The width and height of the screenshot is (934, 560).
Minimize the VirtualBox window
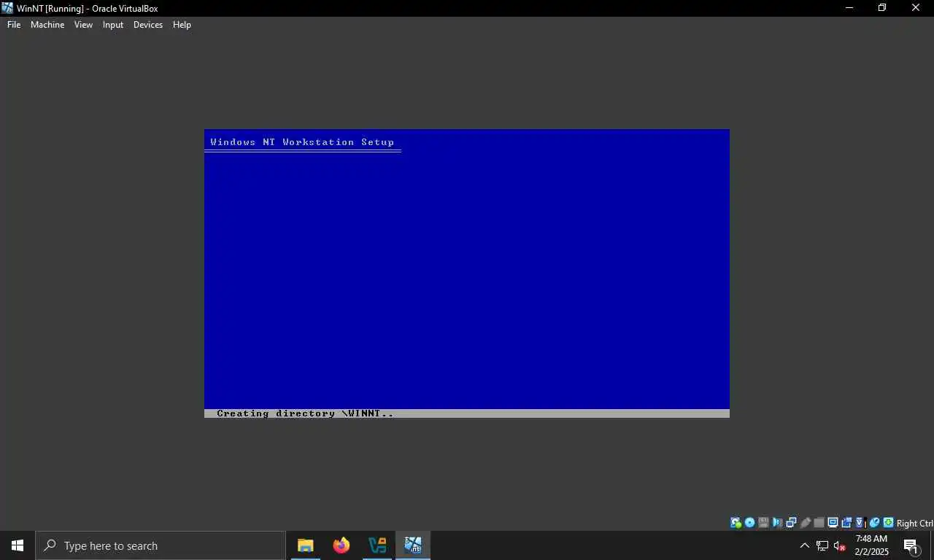click(x=849, y=8)
